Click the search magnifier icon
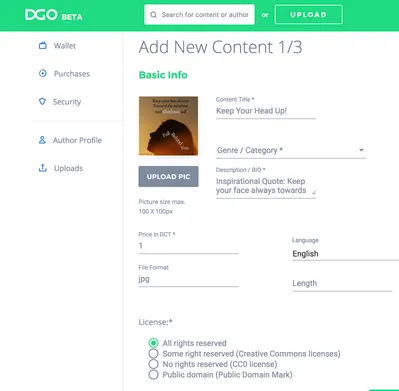Image resolution: width=399 pixels, height=391 pixels. [153, 15]
